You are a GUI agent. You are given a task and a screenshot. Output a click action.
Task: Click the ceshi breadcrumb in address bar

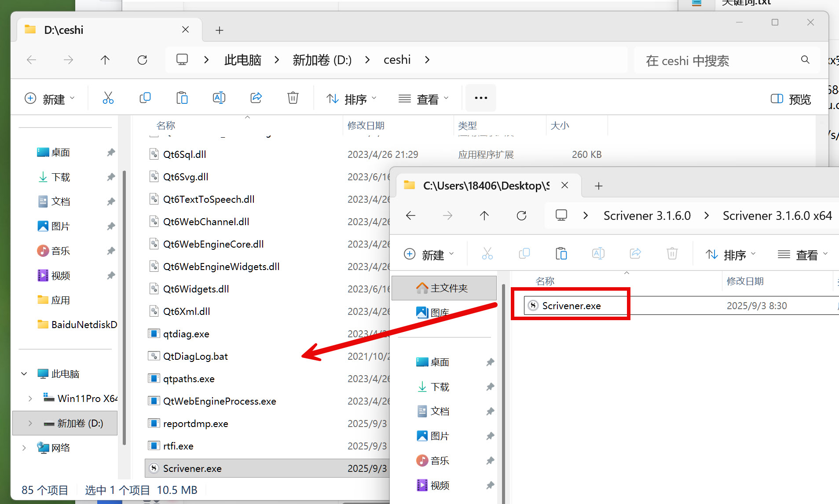pyautogui.click(x=397, y=60)
